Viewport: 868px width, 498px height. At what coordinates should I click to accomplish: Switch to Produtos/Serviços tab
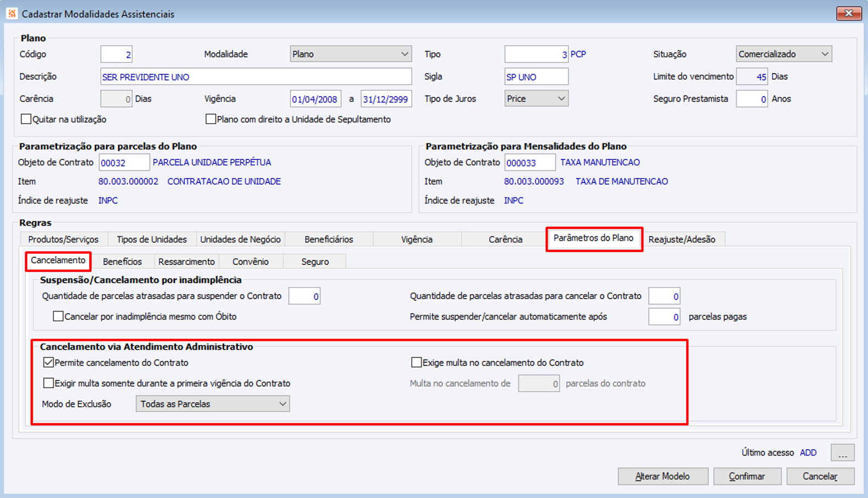click(63, 239)
